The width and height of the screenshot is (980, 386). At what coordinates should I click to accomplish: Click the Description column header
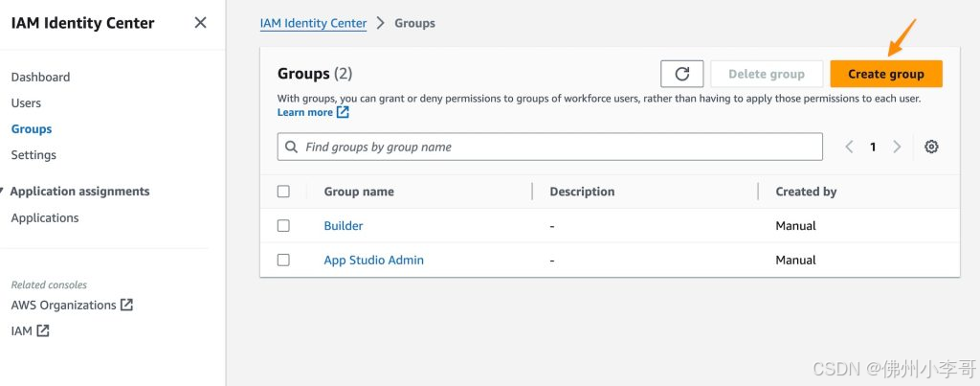582,192
